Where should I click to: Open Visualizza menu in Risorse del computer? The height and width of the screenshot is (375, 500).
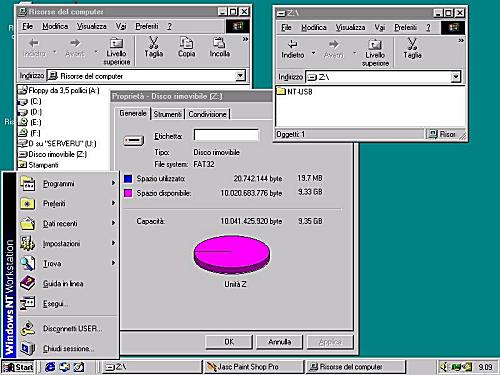[92, 26]
